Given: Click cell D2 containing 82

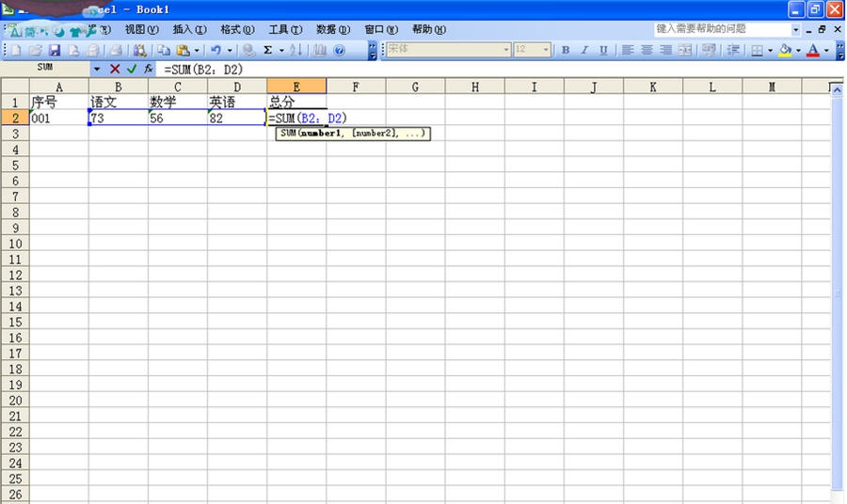Looking at the screenshot, I should coord(237,118).
